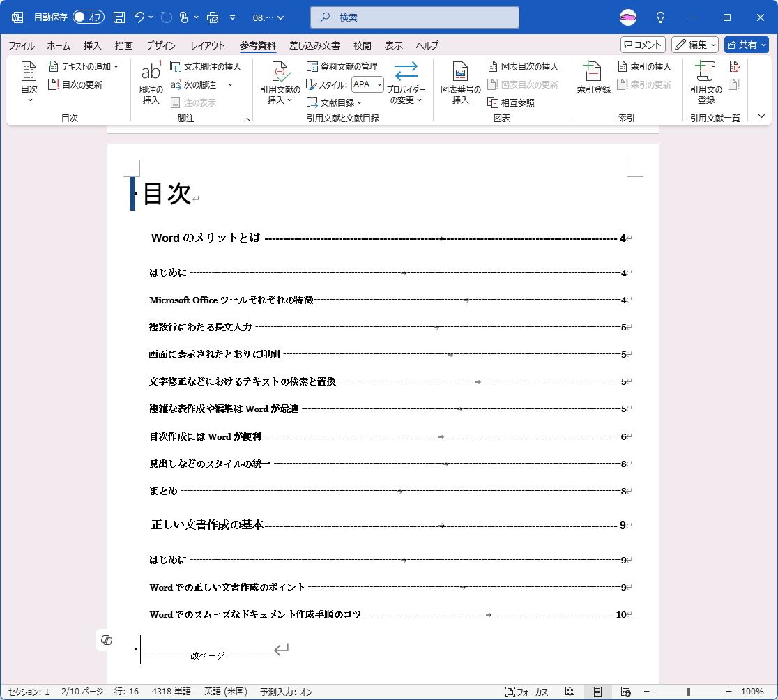
Task: Open the file name dropdown 08.…
Action: (268, 18)
